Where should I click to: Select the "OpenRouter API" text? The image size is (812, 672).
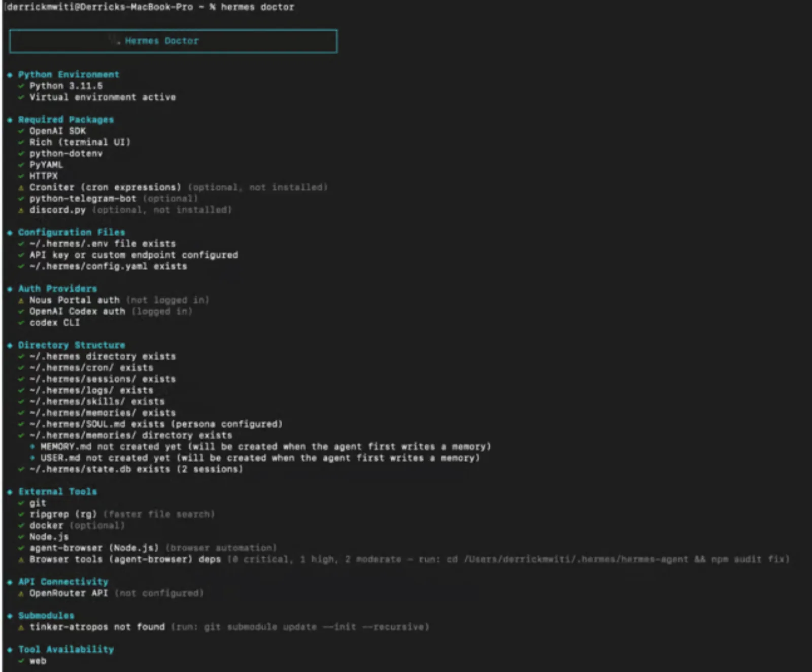pyautogui.click(x=69, y=593)
